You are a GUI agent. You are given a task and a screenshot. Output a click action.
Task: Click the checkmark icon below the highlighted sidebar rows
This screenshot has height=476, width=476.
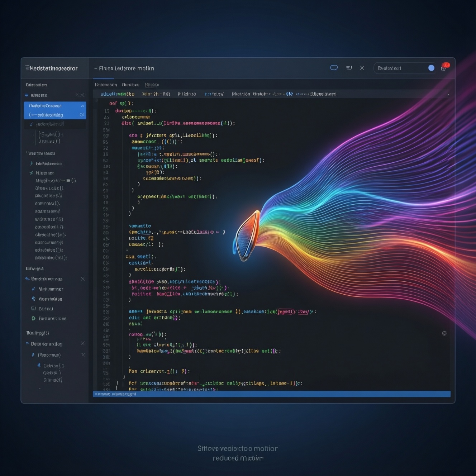coord(31,124)
